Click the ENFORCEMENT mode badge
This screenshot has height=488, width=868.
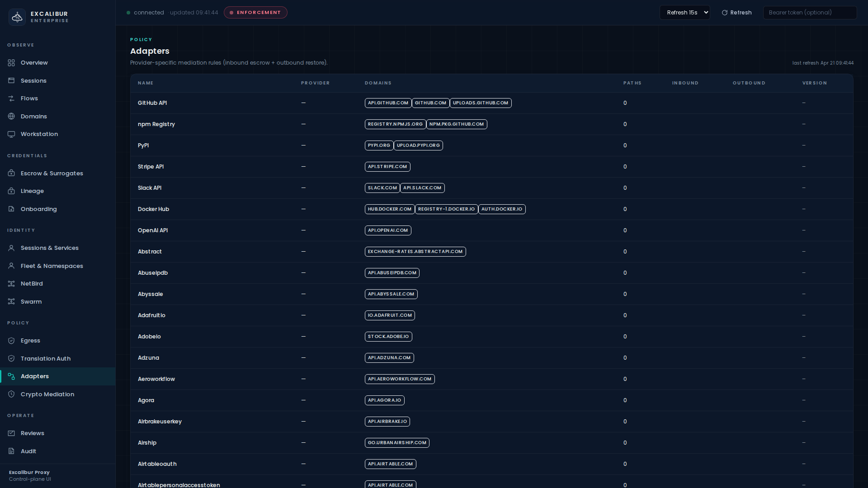(x=255, y=13)
